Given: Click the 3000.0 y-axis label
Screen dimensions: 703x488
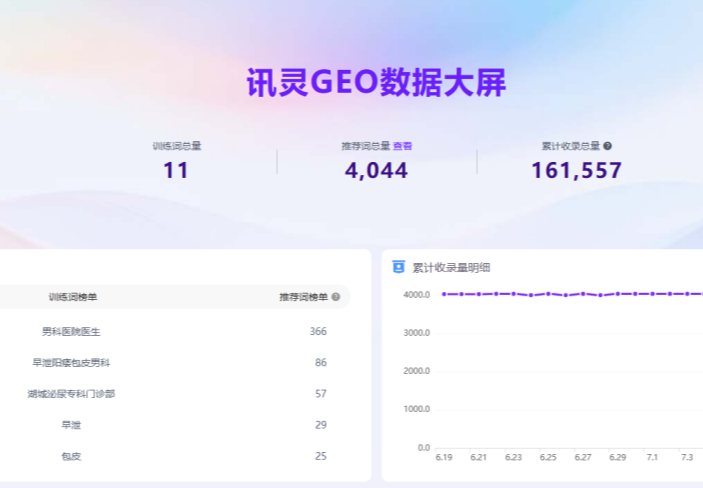Looking at the screenshot, I should [x=417, y=333].
